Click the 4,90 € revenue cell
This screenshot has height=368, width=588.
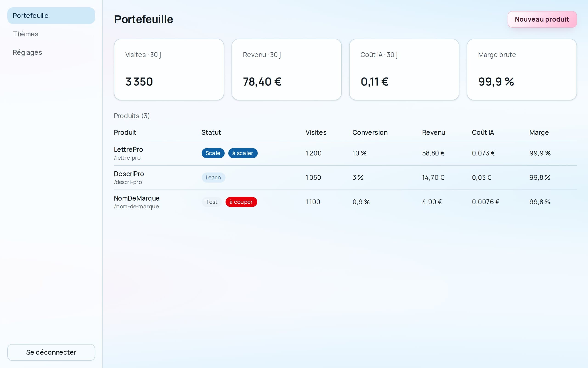click(432, 202)
